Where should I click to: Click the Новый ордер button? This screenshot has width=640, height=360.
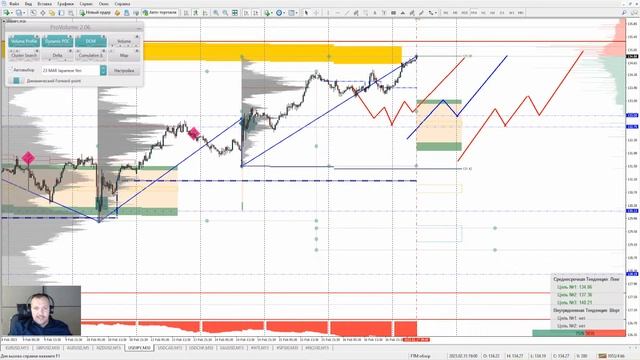[x=95, y=13]
